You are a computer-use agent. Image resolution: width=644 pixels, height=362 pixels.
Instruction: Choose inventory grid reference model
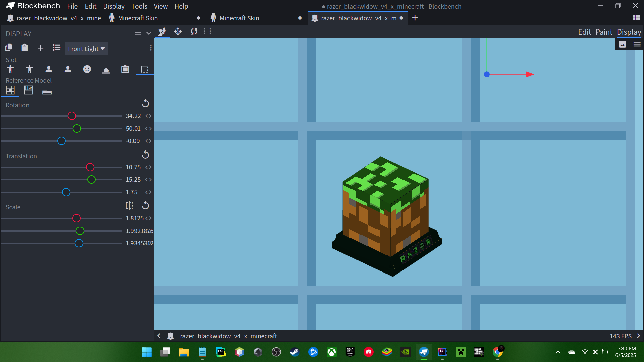(10, 90)
